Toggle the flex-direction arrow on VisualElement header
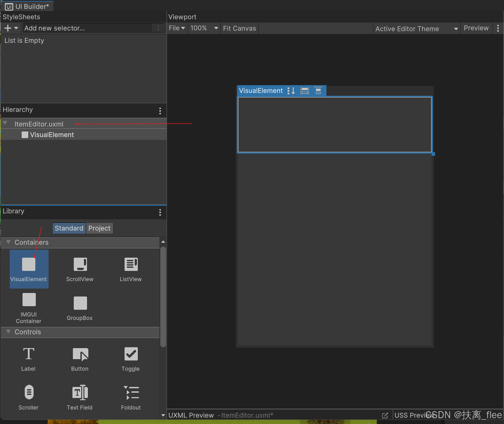Image resolution: width=504 pixels, height=424 pixels. pos(291,91)
